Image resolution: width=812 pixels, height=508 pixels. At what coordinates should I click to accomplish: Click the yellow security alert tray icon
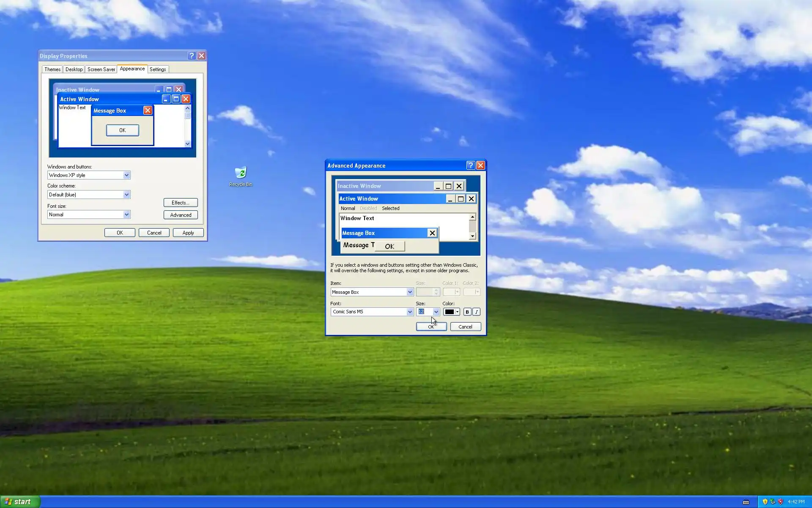[765, 502]
